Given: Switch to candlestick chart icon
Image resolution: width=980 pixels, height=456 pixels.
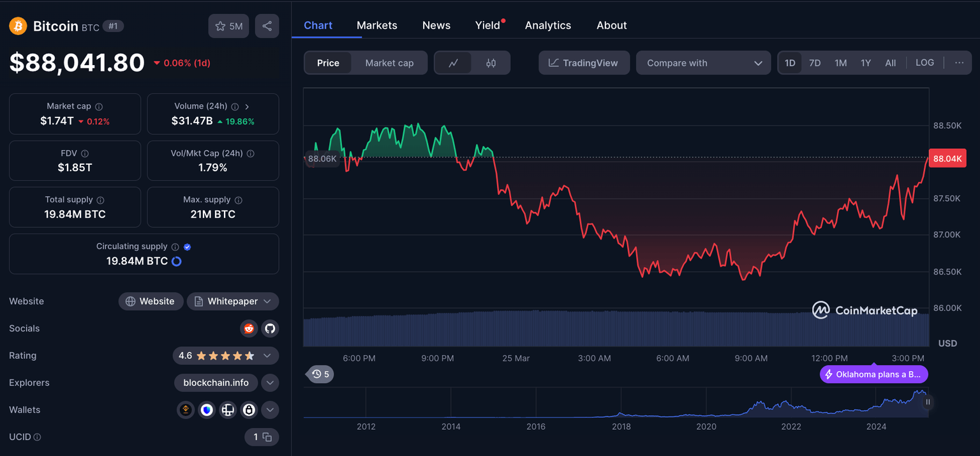Looking at the screenshot, I should (x=491, y=63).
